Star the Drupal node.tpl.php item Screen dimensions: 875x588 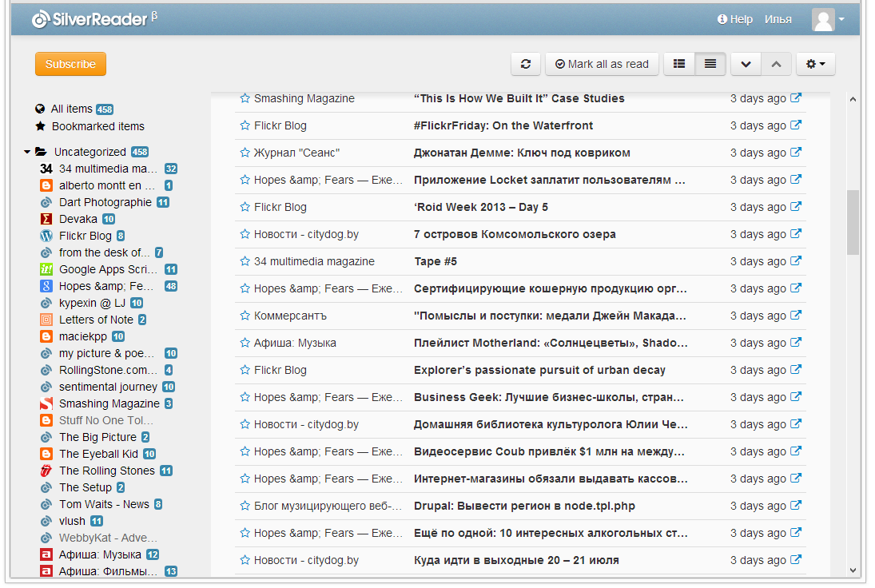pyautogui.click(x=245, y=506)
